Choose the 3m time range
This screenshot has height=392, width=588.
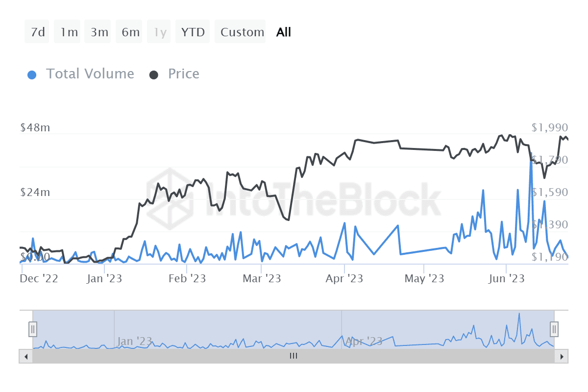(99, 32)
